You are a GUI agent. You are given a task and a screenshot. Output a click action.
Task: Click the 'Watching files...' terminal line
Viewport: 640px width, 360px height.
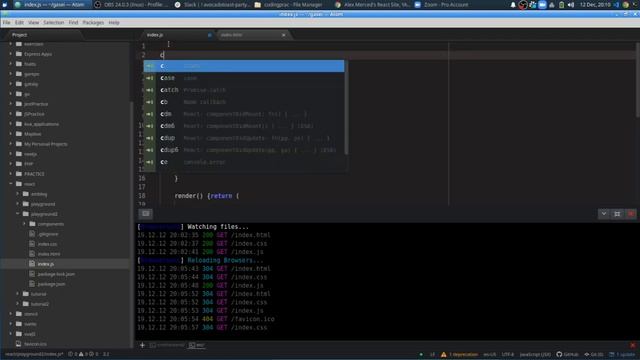coord(193,227)
